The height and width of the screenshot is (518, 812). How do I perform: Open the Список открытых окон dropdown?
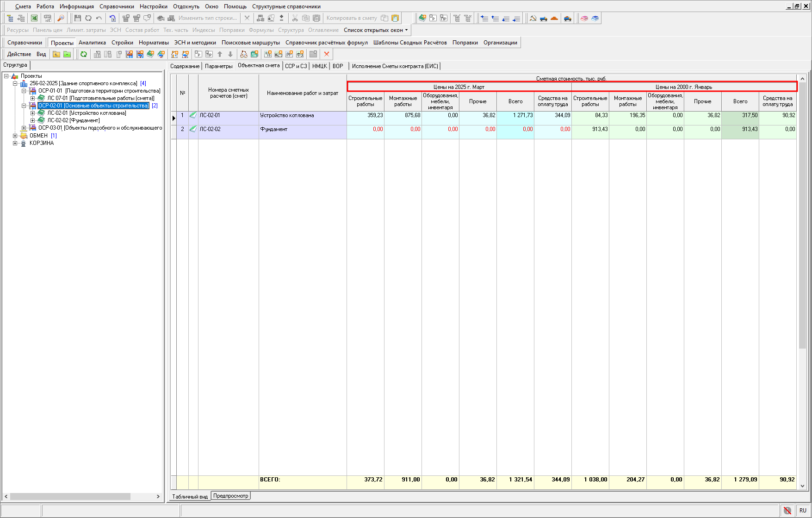[376, 30]
